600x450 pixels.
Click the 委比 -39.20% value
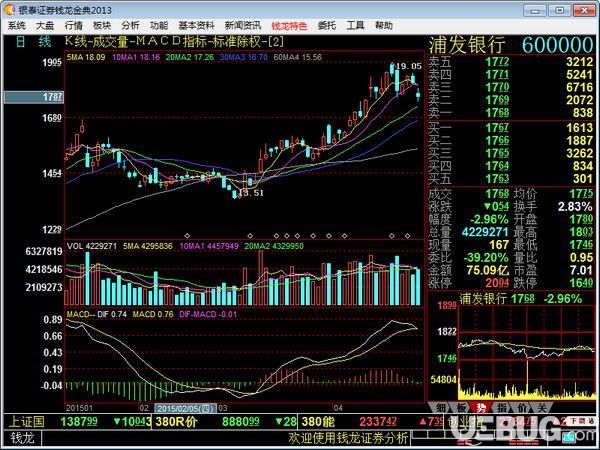[486, 258]
